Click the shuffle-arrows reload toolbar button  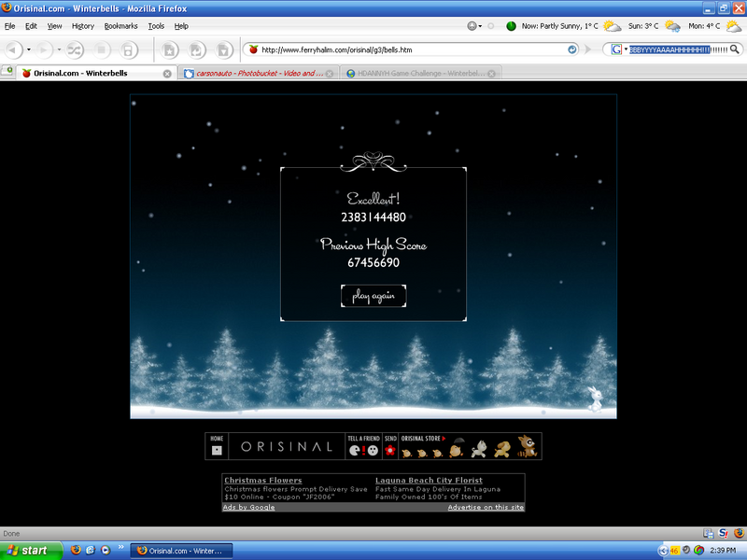75,49
